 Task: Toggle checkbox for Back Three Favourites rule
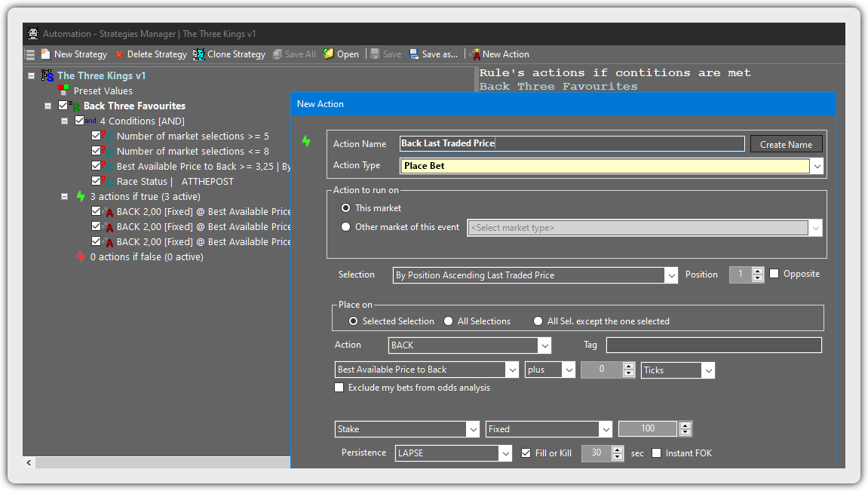click(63, 105)
